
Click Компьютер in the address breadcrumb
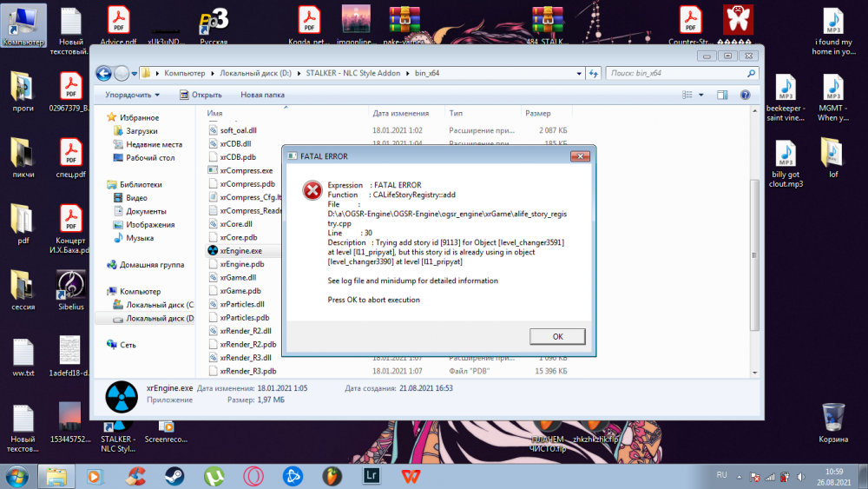184,73
